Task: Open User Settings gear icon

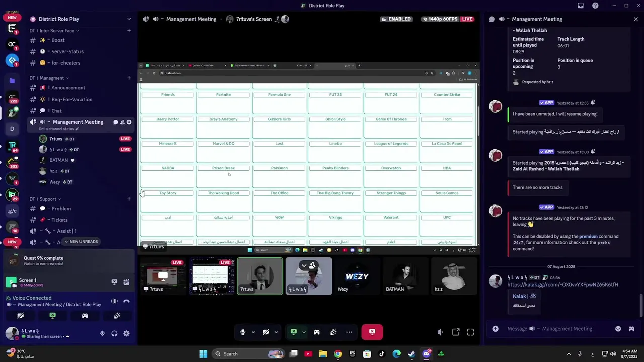Action: [126, 333]
